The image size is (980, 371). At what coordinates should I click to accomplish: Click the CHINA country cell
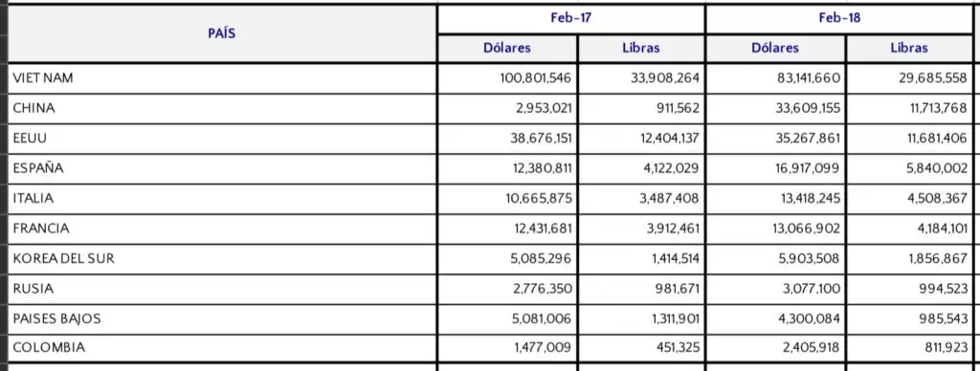(222, 109)
